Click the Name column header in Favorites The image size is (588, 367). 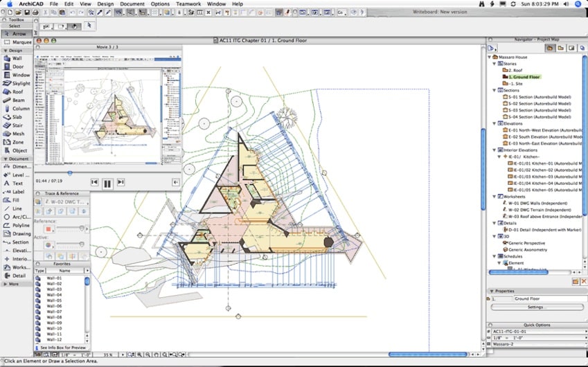[x=64, y=271]
